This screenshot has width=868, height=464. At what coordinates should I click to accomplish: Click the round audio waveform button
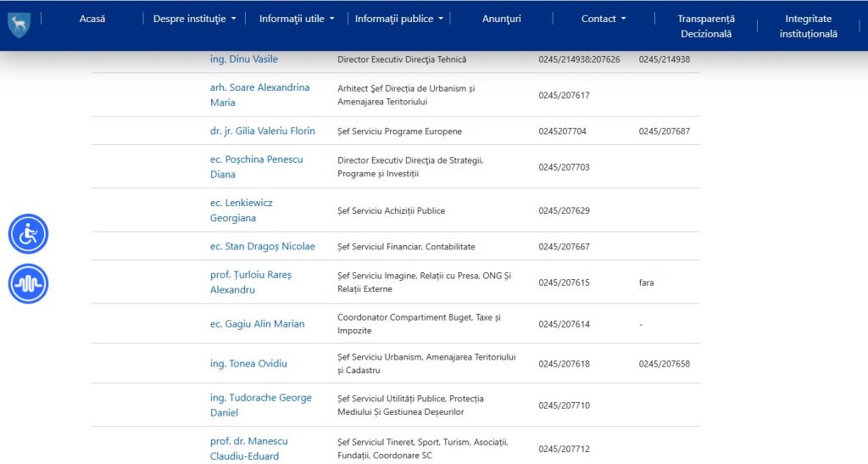click(x=28, y=283)
